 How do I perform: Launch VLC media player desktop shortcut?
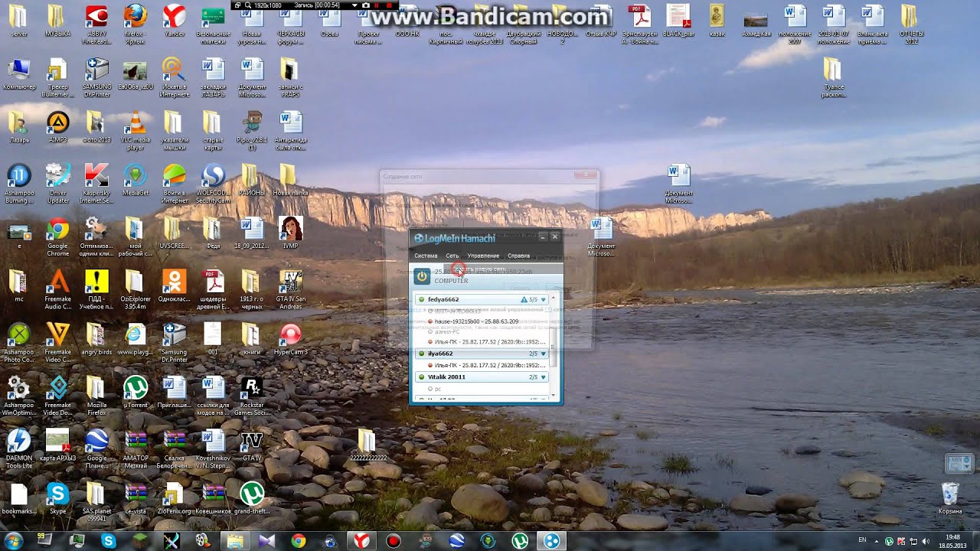click(136, 130)
